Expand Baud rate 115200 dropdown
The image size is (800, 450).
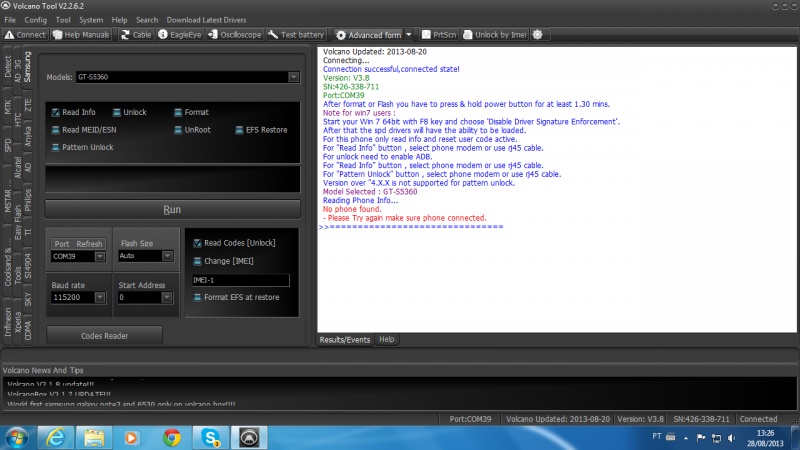(100, 297)
